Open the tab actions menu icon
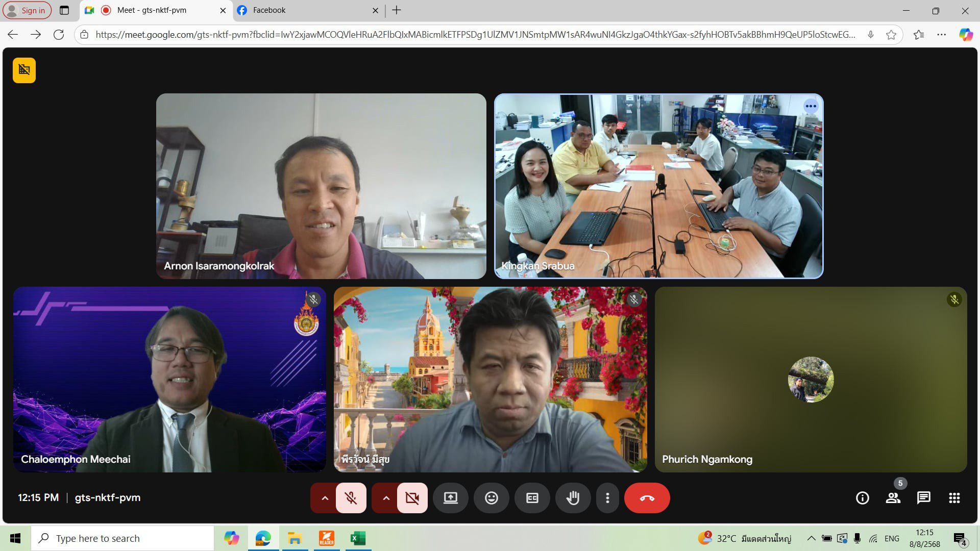Screen dimensions: 980x551 pos(64,10)
